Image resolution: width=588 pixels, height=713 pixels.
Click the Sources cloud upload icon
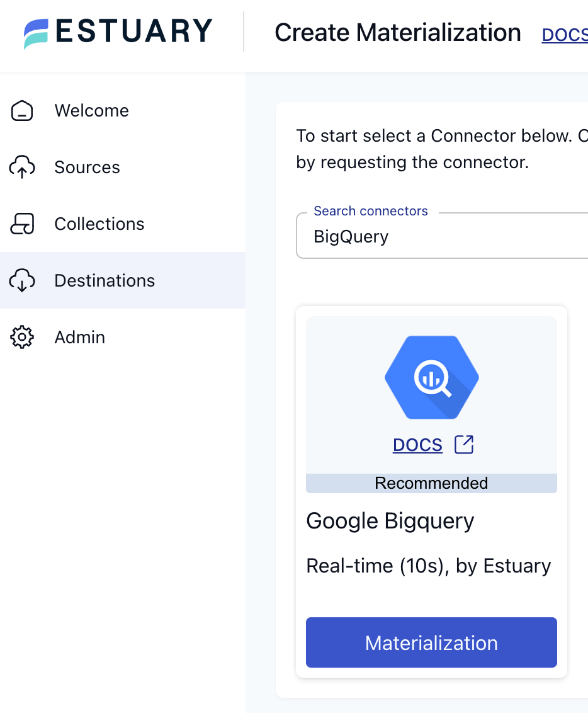click(x=21, y=167)
